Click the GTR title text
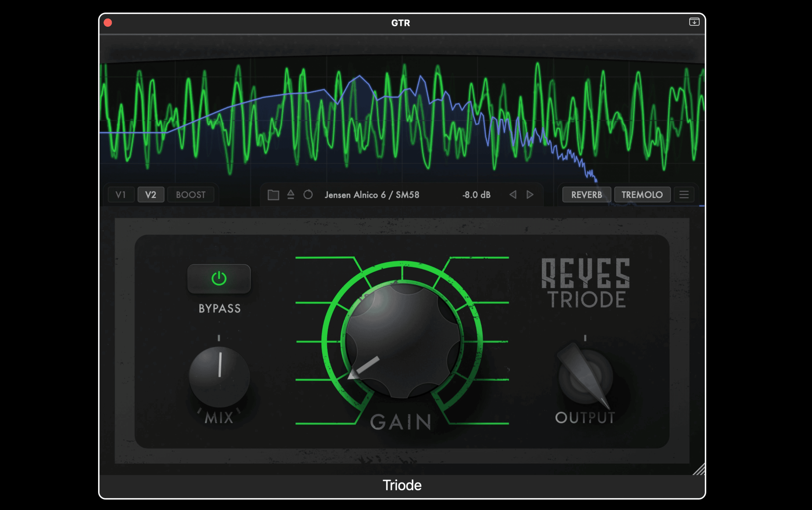812x510 pixels. (x=401, y=23)
